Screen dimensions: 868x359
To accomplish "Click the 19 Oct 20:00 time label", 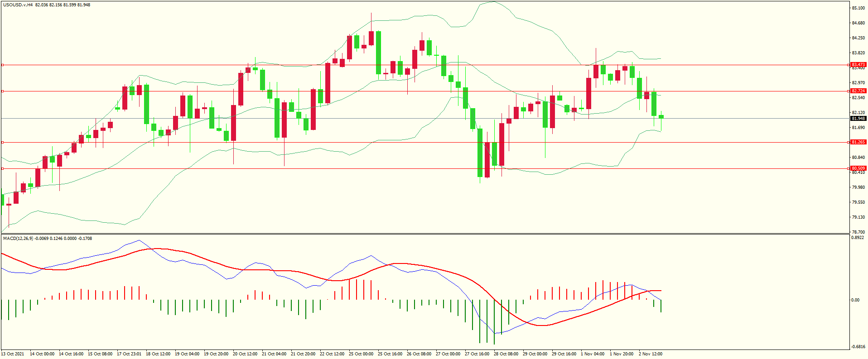I will (x=216, y=354).
